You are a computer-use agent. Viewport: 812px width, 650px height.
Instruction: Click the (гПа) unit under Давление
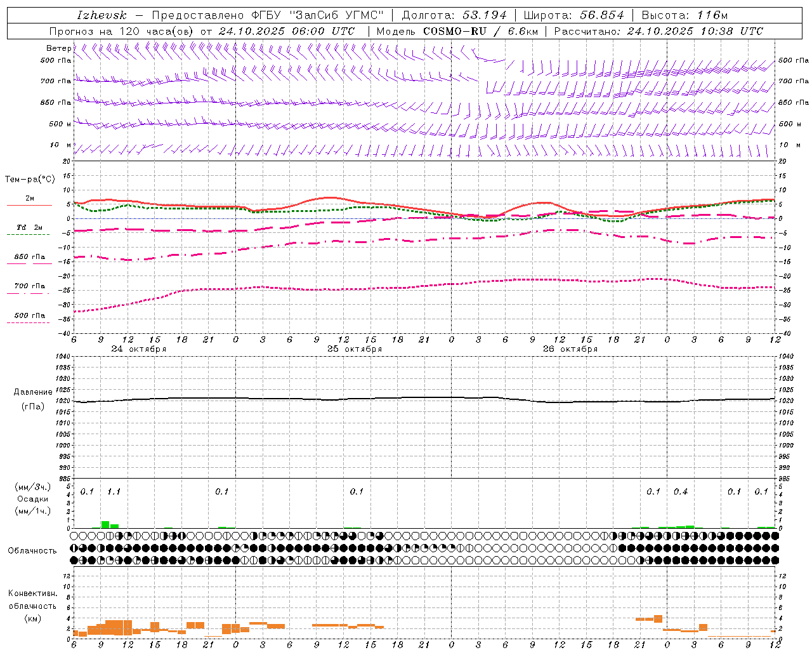coord(33,407)
